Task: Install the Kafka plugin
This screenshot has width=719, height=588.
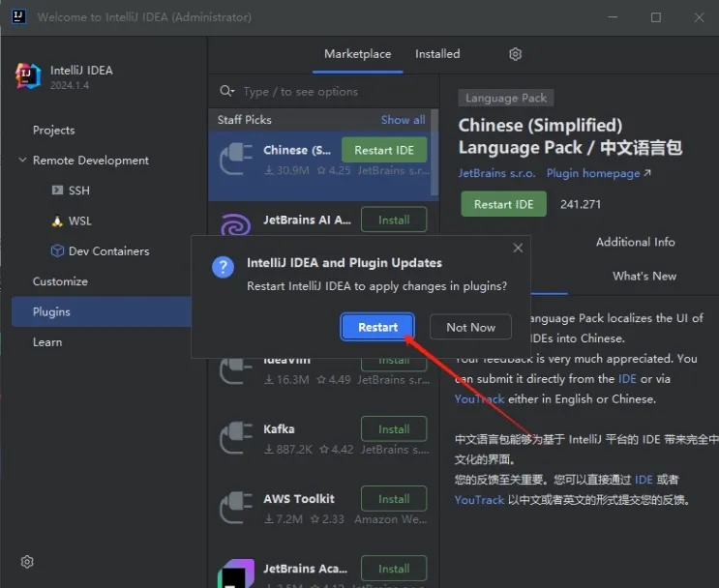Action: [394, 429]
